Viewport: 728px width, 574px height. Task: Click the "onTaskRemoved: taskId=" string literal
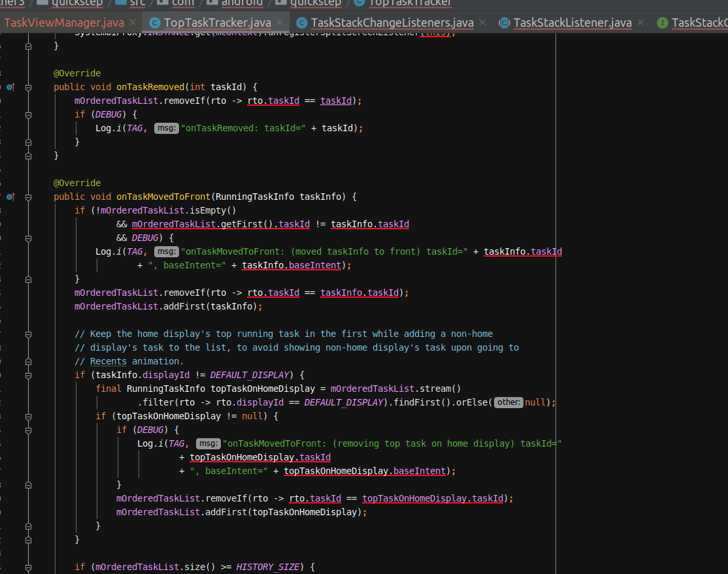[243, 128]
